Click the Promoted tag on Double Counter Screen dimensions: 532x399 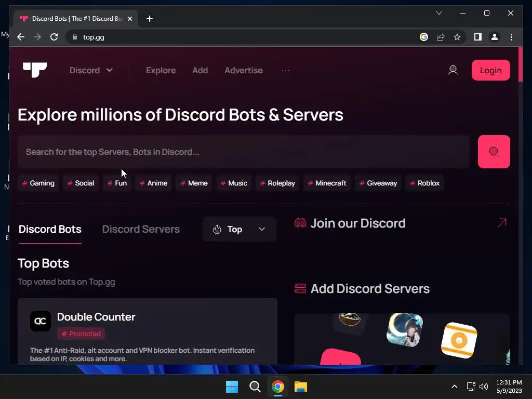[81, 334]
